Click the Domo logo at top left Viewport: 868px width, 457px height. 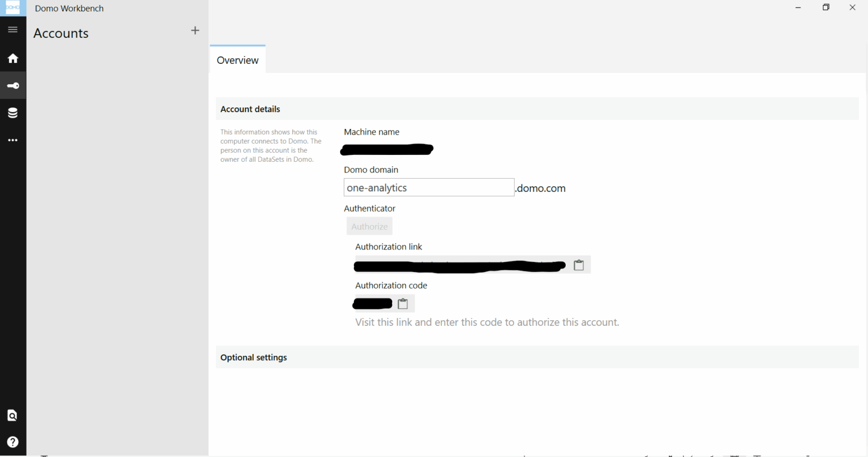[x=12, y=8]
